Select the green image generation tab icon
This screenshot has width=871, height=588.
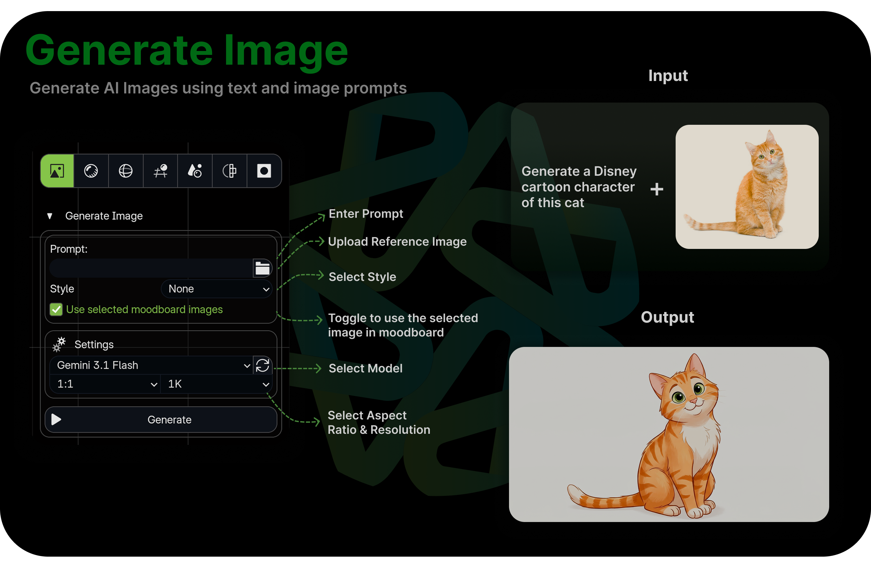[57, 171]
